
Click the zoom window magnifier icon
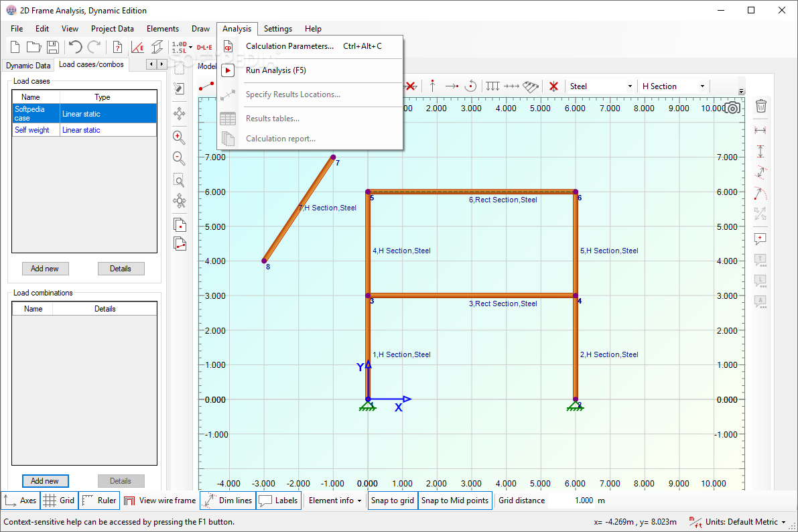point(179,180)
